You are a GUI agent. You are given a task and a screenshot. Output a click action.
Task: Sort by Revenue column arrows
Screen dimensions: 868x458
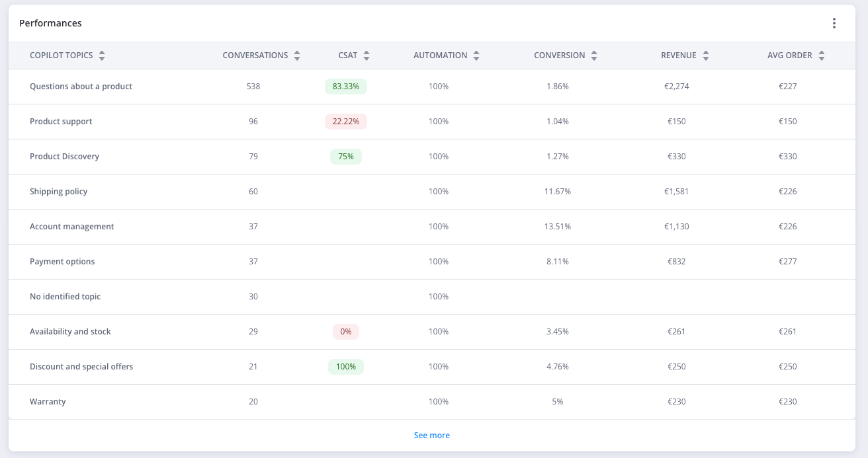point(706,56)
